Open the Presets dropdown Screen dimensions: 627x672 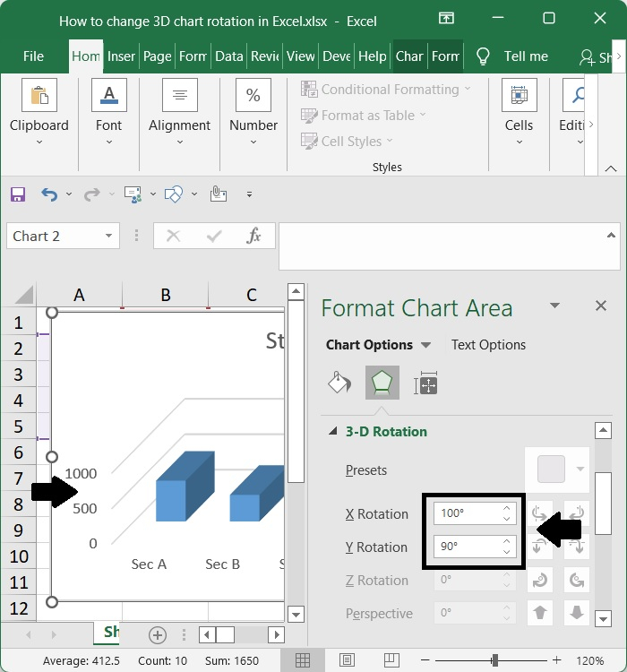(x=580, y=469)
